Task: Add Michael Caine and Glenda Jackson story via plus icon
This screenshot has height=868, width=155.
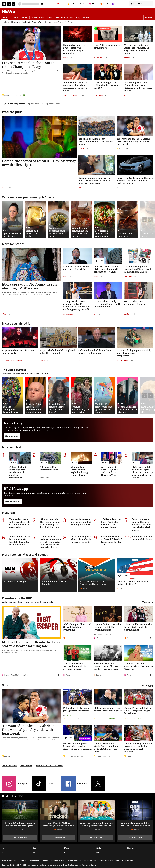Action: [59, 675]
